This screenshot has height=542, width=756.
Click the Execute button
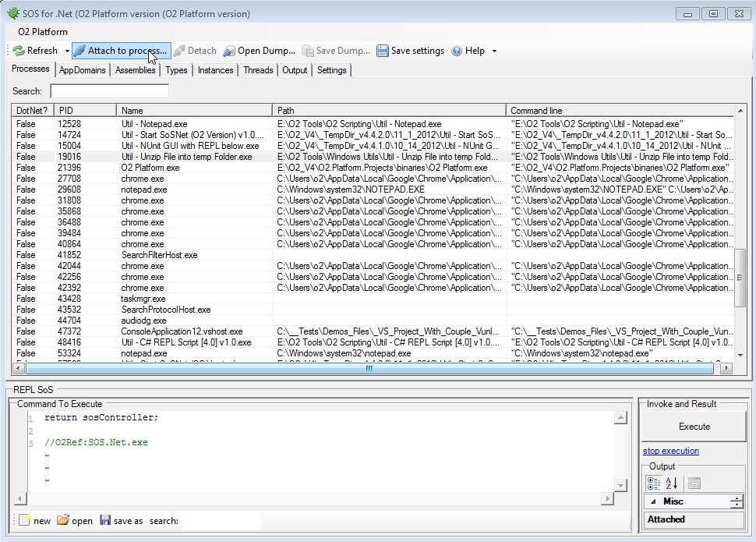(x=693, y=427)
